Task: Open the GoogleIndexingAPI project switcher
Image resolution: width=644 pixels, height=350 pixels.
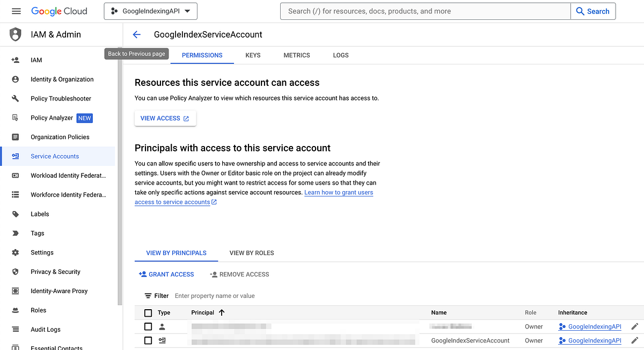Action: point(150,11)
